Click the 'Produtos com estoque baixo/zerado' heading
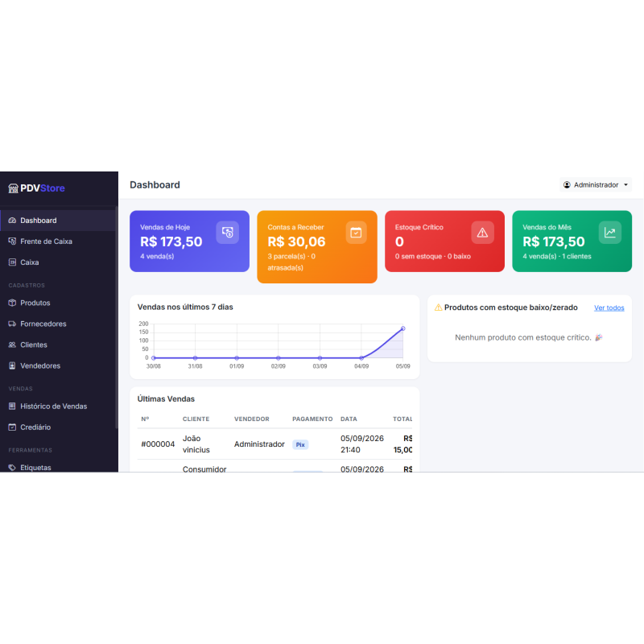Image resolution: width=644 pixels, height=644 pixels. click(x=511, y=308)
